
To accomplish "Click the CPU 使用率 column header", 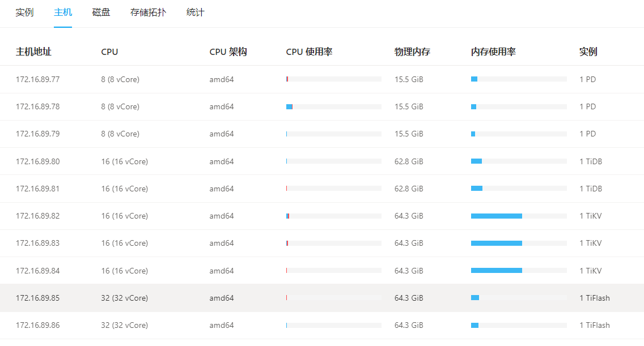I will (310, 52).
